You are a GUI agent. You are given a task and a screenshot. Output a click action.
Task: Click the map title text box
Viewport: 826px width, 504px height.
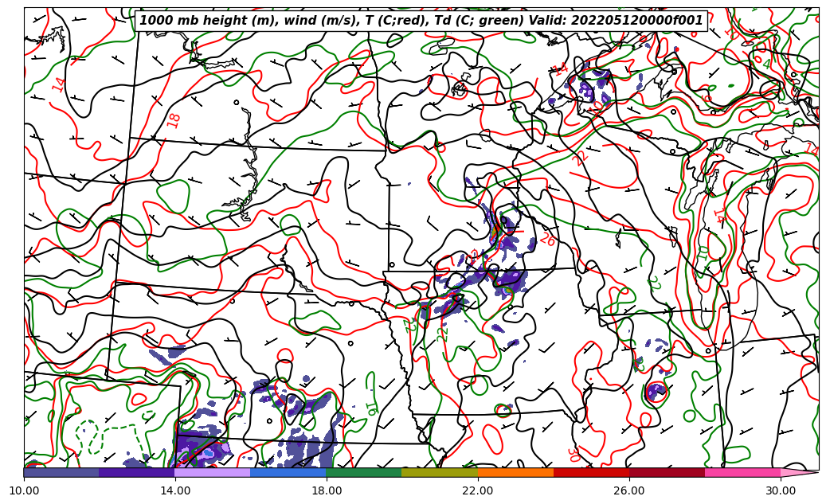(421, 21)
